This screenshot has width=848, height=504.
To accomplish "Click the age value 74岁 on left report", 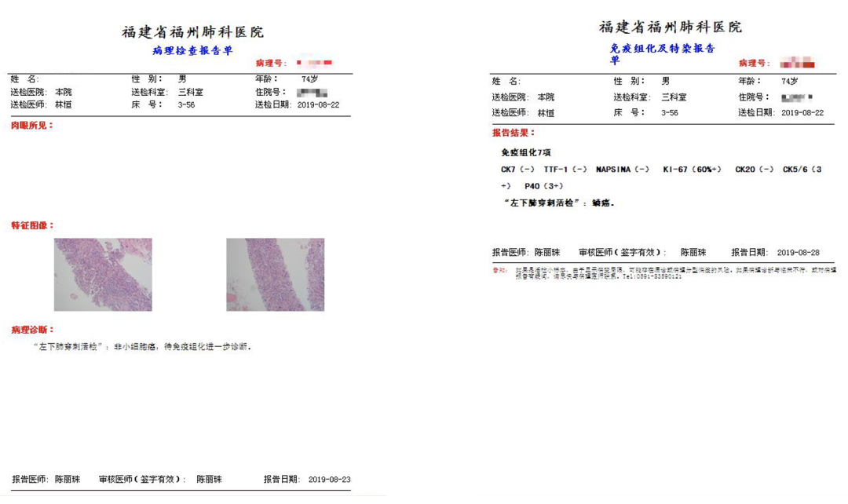I will point(310,79).
